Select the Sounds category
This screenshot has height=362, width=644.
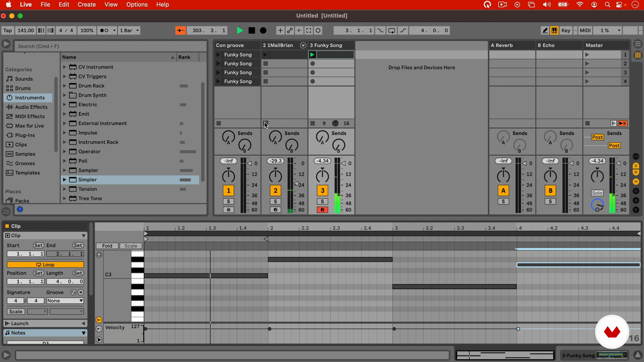tap(24, 79)
